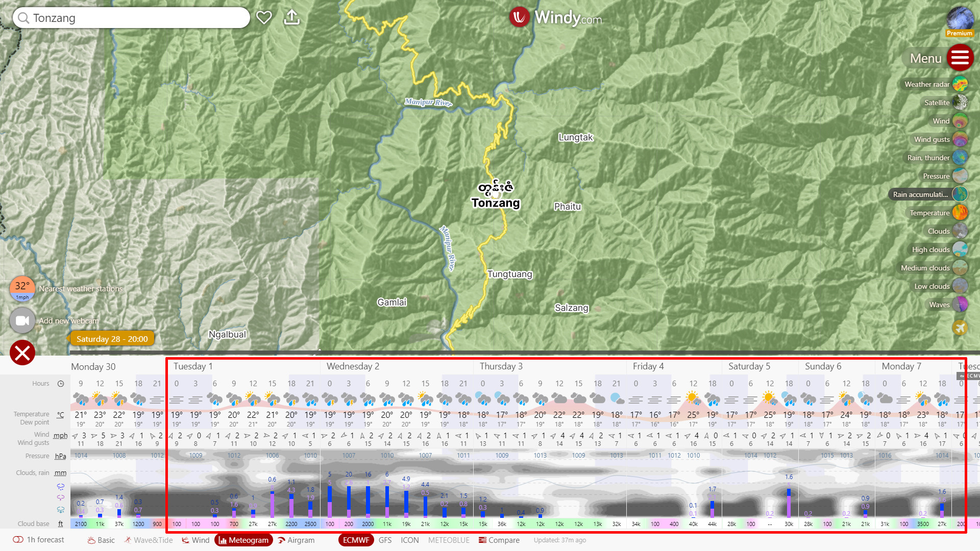The width and height of the screenshot is (980, 551).
Task: Toggle the ft cloud base unit
Action: [60, 523]
